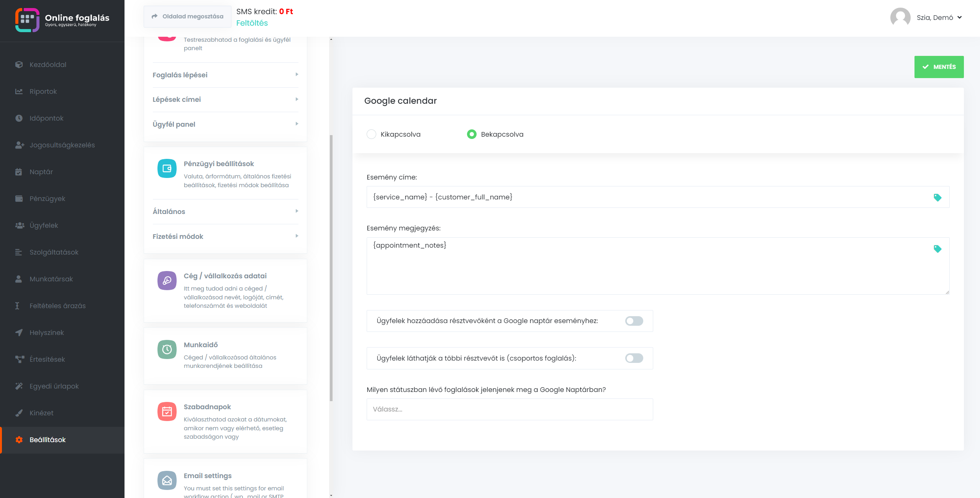Screen dimensions: 980x498
Task: Click the Online foglalás logo icon
Action: pos(27,20)
